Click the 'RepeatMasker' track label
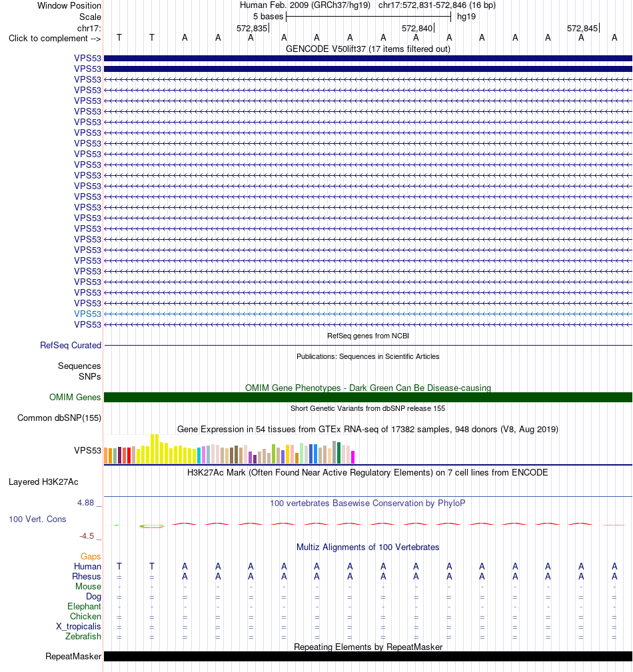This screenshot has height=672, width=633. [73, 656]
